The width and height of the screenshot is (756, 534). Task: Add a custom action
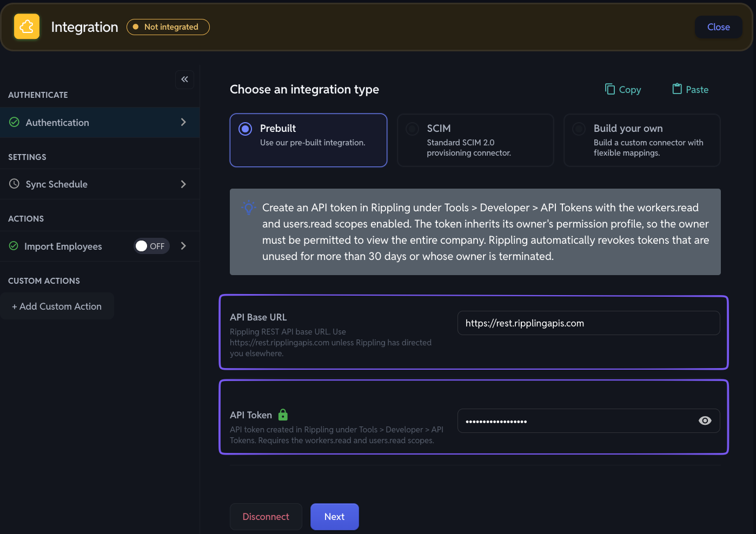(57, 306)
